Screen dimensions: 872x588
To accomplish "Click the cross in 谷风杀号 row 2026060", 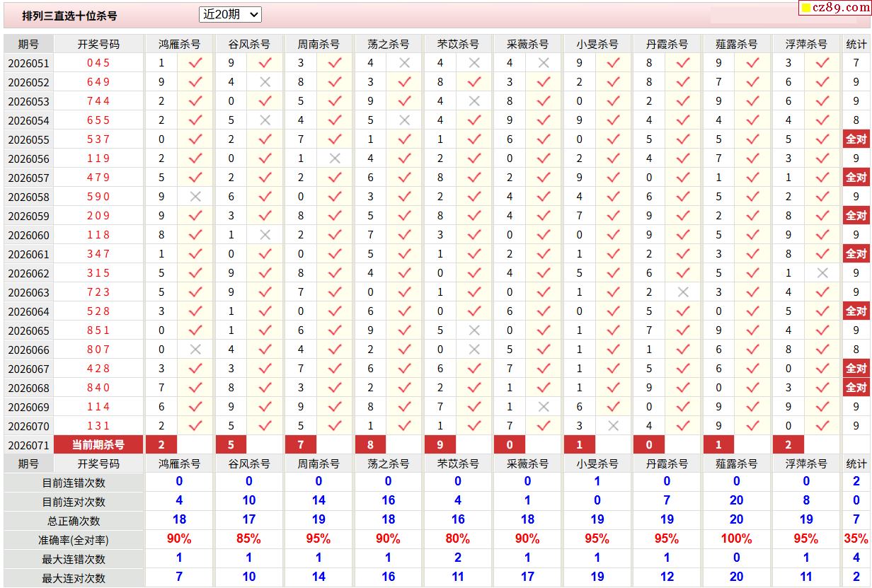I will click(265, 235).
